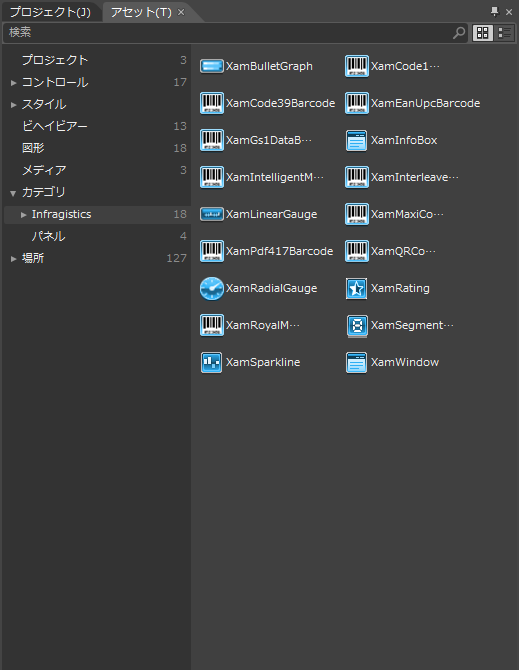Click the XamRadialGauge label text
Viewport: 519px width, 670px height.
(271, 288)
